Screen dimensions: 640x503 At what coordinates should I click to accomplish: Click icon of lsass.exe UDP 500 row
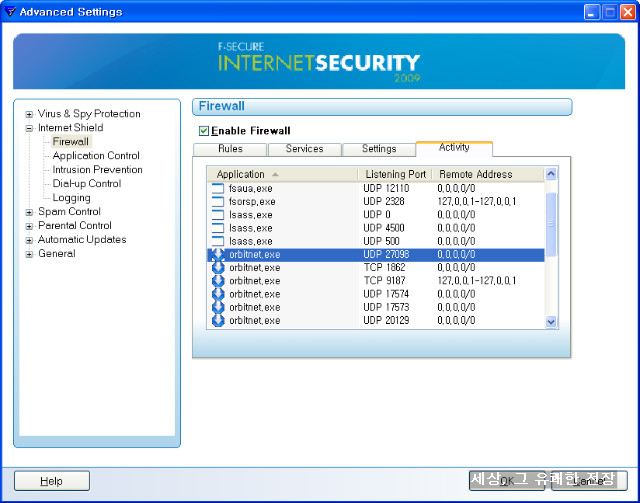[x=218, y=241]
